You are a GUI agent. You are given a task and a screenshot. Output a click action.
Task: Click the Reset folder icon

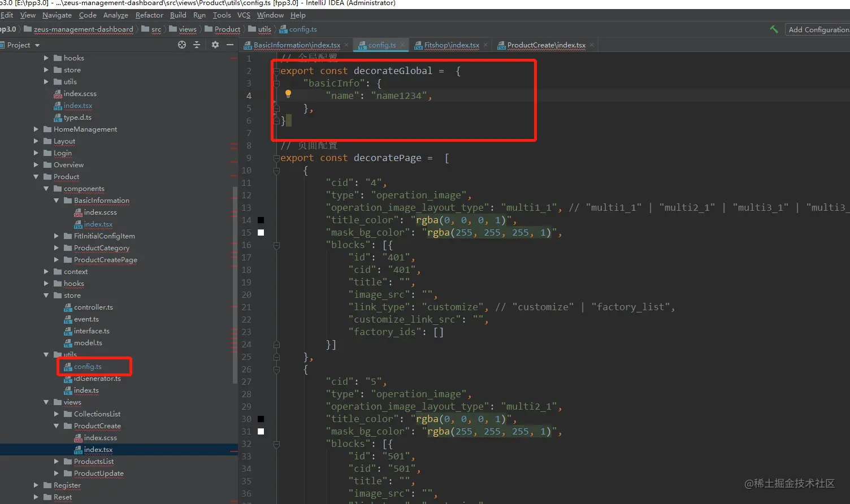[x=47, y=497]
